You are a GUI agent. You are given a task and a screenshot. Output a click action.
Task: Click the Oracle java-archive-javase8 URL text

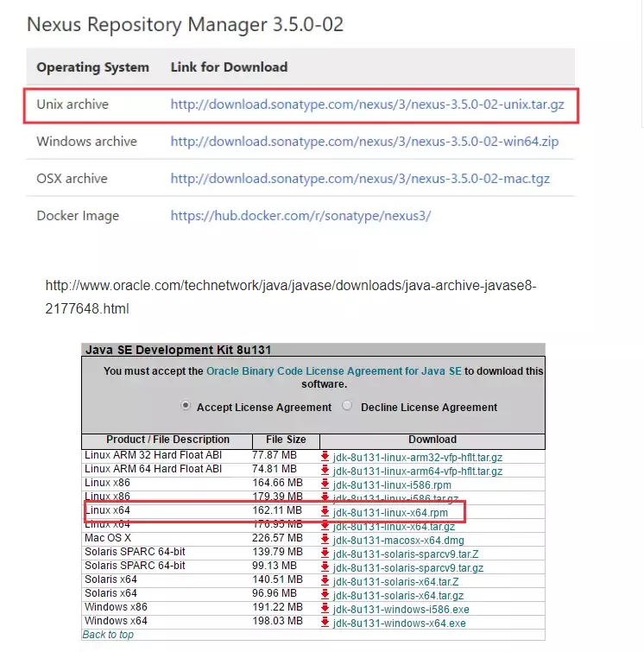[x=291, y=297]
